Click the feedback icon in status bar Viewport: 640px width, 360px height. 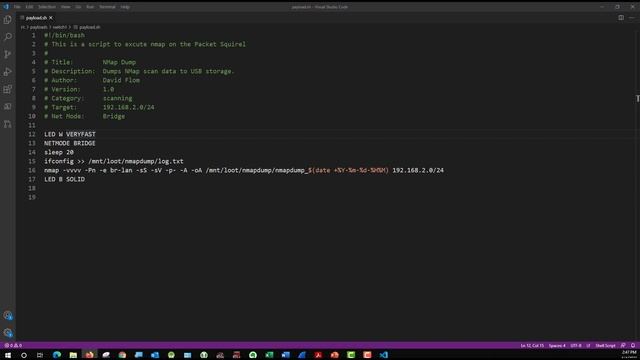click(x=623, y=346)
